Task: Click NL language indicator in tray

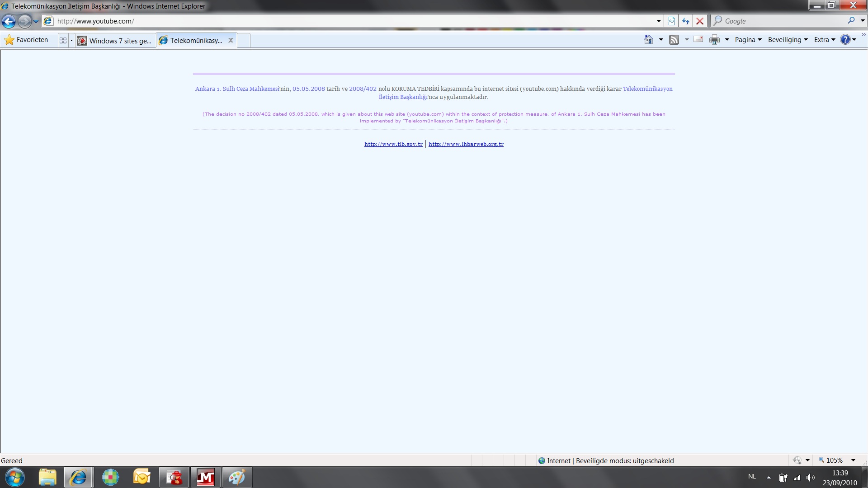Action: [752, 477]
